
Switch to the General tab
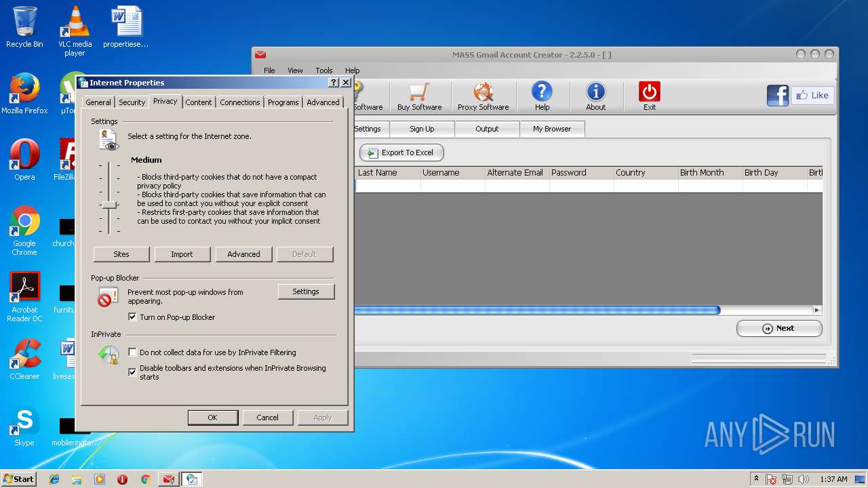coord(98,102)
